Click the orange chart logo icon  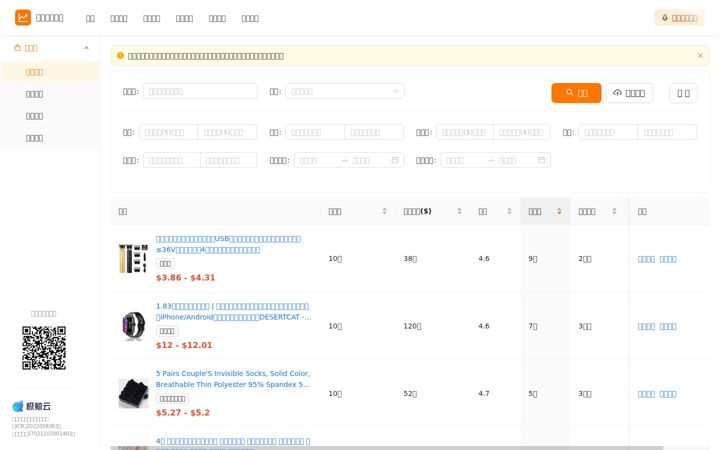point(22,18)
